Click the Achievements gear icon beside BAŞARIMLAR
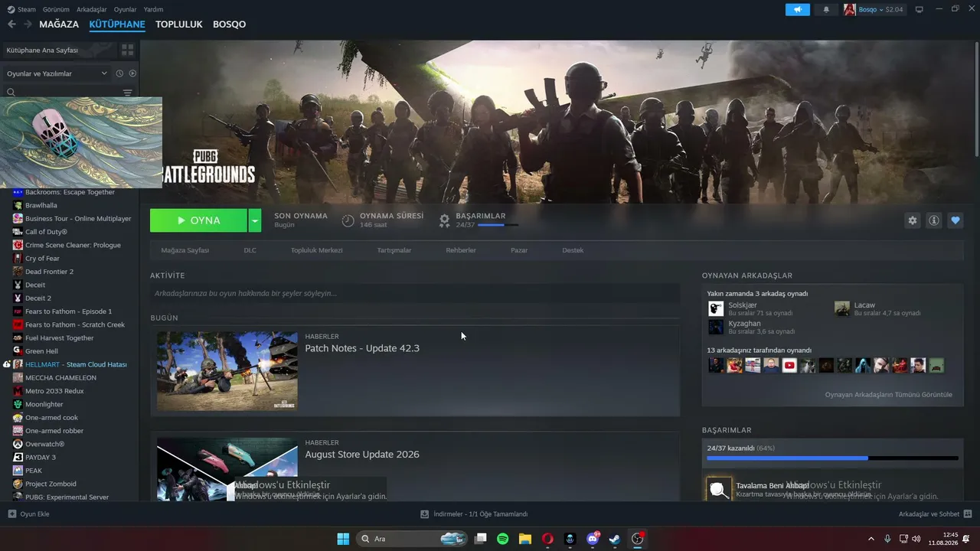Screen dimensions: 980x551 coord(444,220)
